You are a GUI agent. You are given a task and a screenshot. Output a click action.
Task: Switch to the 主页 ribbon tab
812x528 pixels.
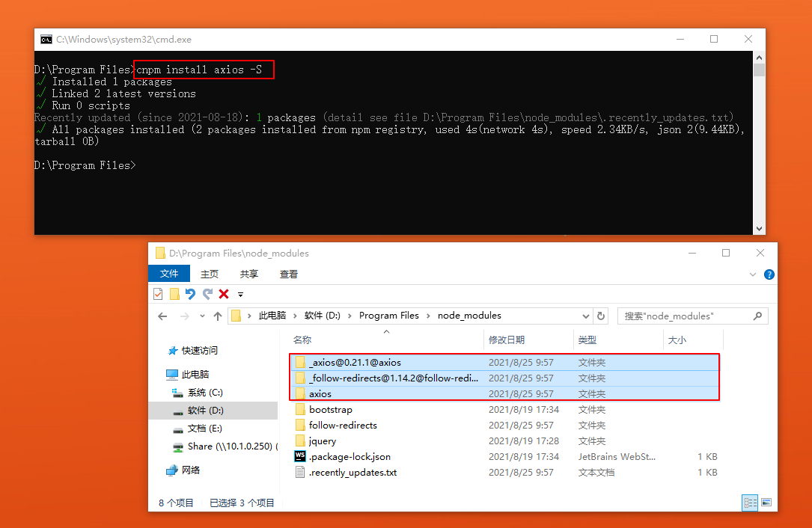click(x=210, y=274)
